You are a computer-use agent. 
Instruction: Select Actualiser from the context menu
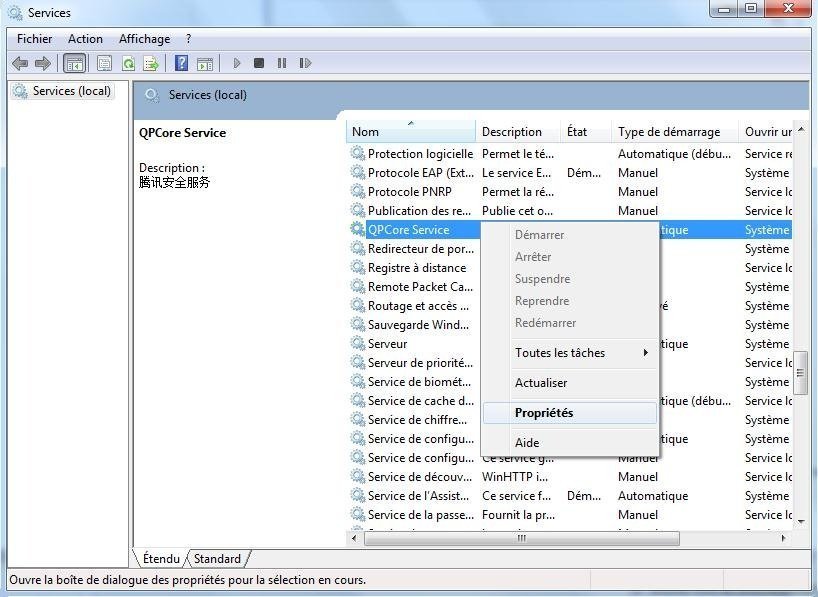[570, 383]
